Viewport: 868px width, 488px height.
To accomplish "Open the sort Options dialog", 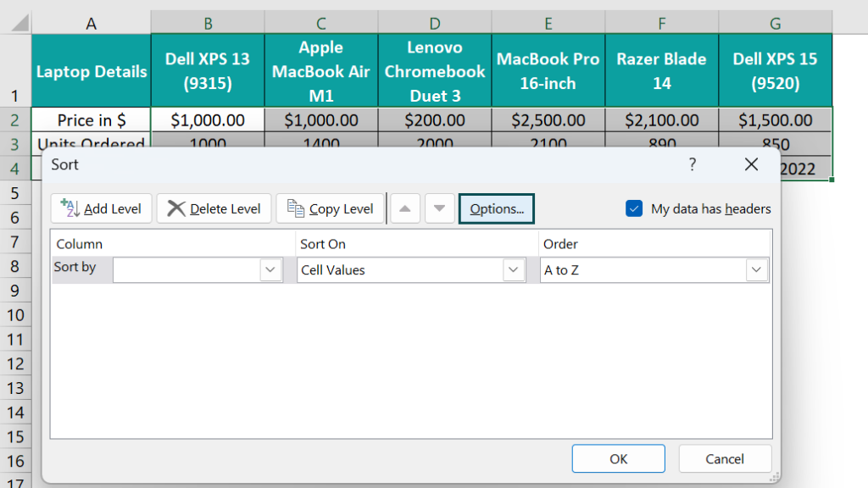I will tap(497, 208).
